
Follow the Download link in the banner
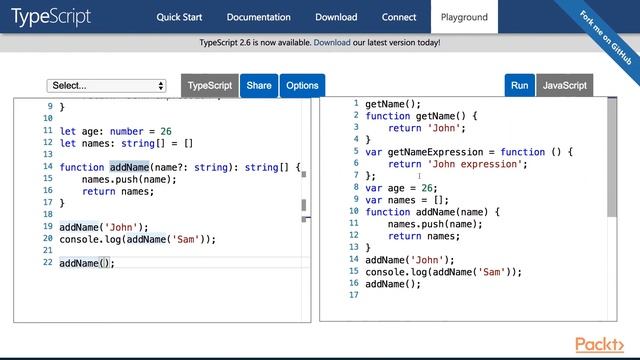(332, 42)
